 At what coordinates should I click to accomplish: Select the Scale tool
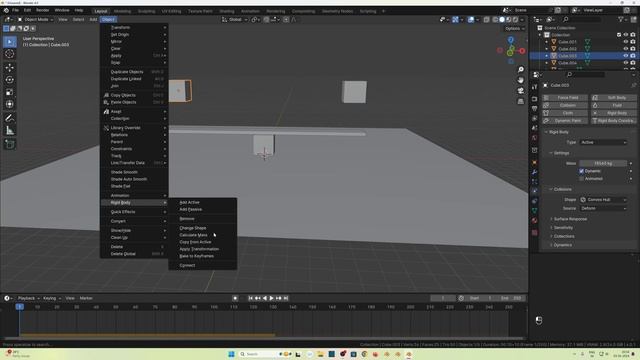coord(10,92)
